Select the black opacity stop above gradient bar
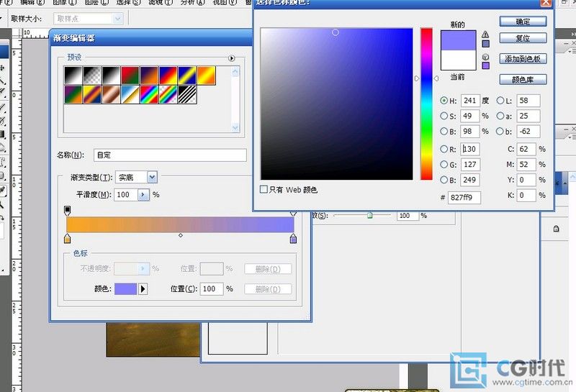576x392 pixels. click(x=67, y=211)
